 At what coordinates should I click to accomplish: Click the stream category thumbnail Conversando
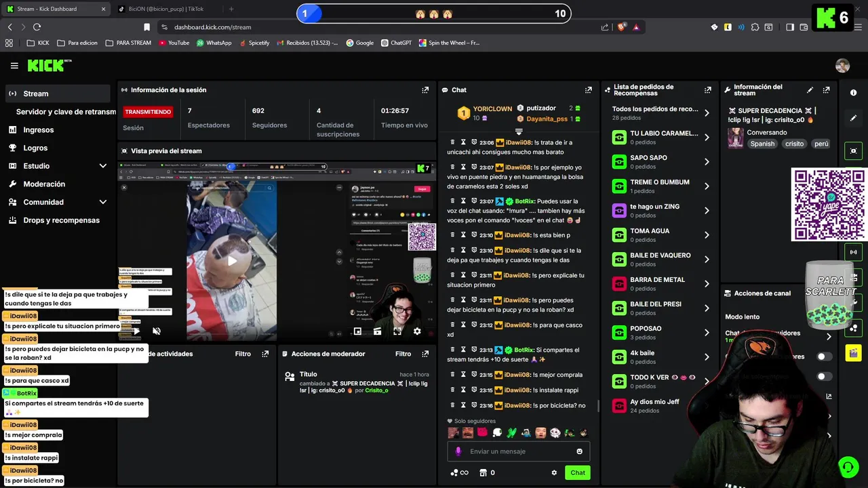[735, 138]
